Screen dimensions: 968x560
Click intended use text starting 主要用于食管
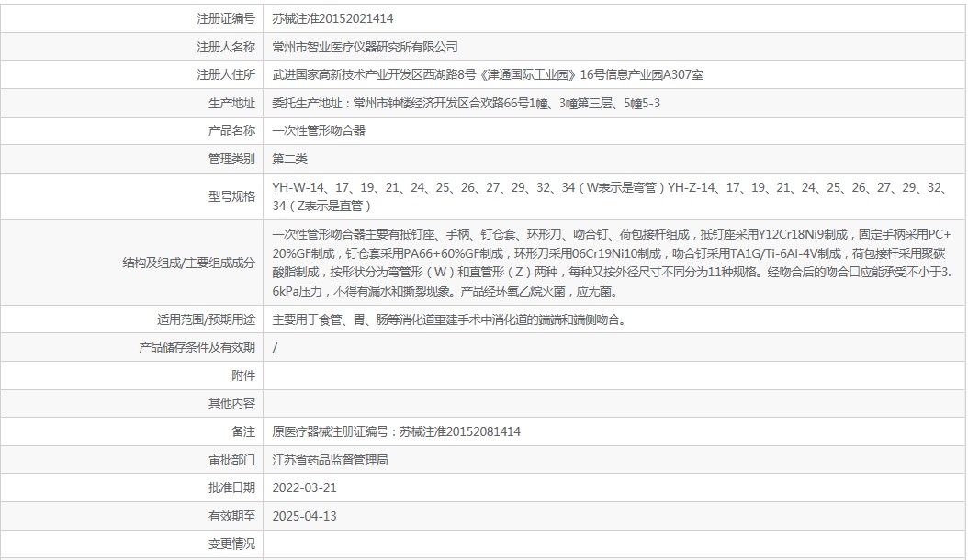tap(449, 319)
